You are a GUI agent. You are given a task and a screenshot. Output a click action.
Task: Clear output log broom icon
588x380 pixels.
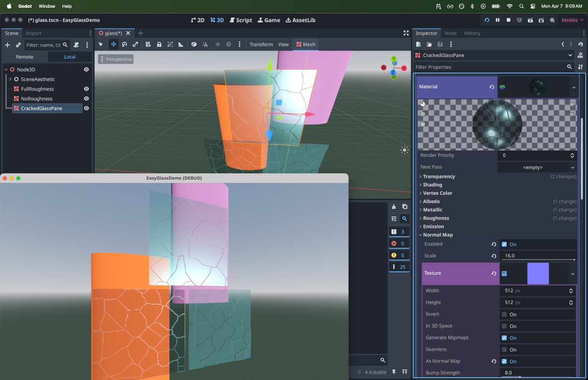pos(394,207)
